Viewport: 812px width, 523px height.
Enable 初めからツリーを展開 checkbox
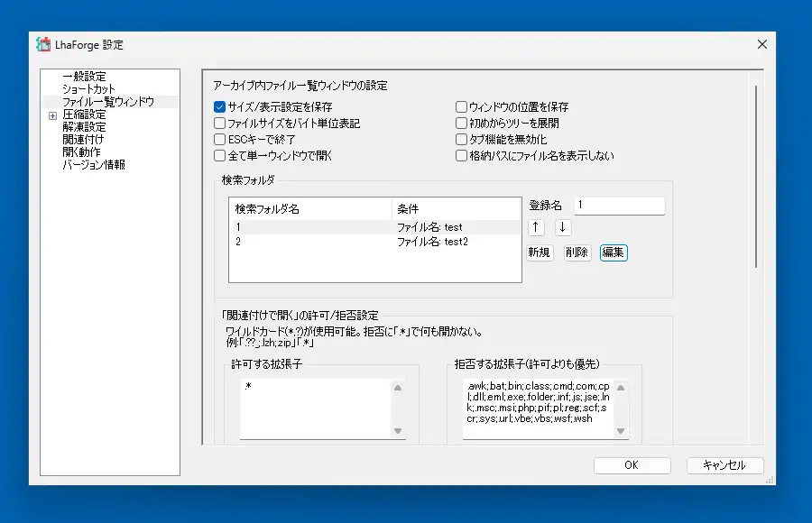tap(461, 124)
